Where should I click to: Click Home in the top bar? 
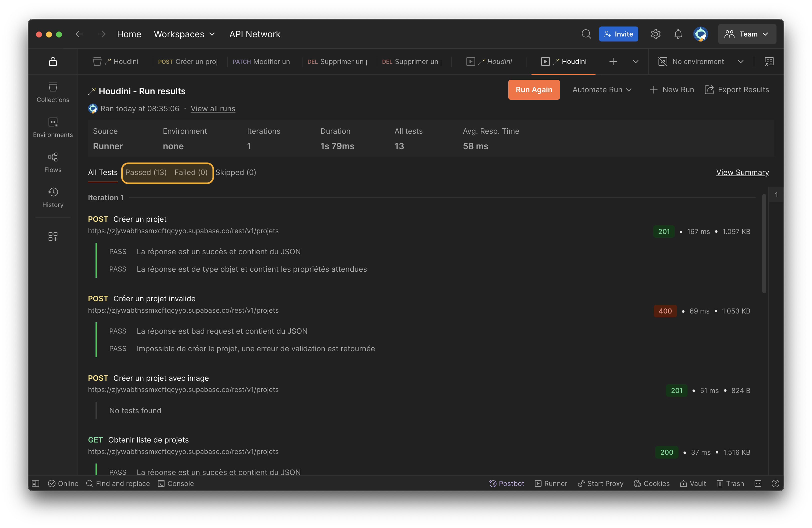coord(129,34)
